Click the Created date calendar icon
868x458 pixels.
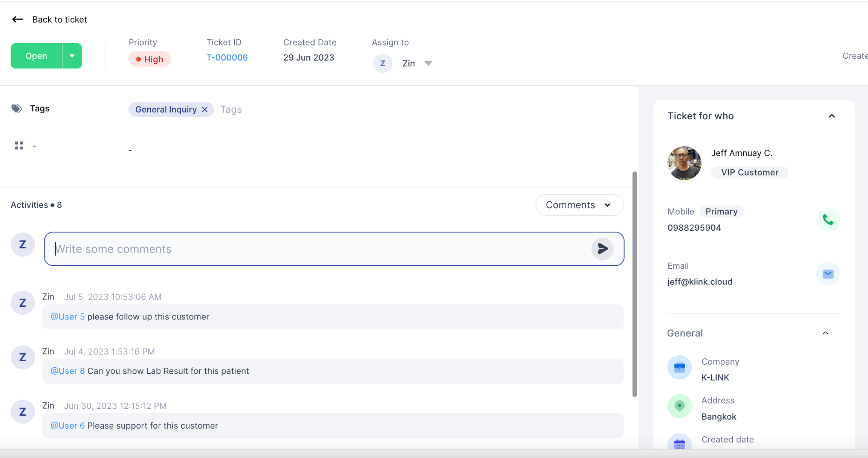tap(679, 444)
